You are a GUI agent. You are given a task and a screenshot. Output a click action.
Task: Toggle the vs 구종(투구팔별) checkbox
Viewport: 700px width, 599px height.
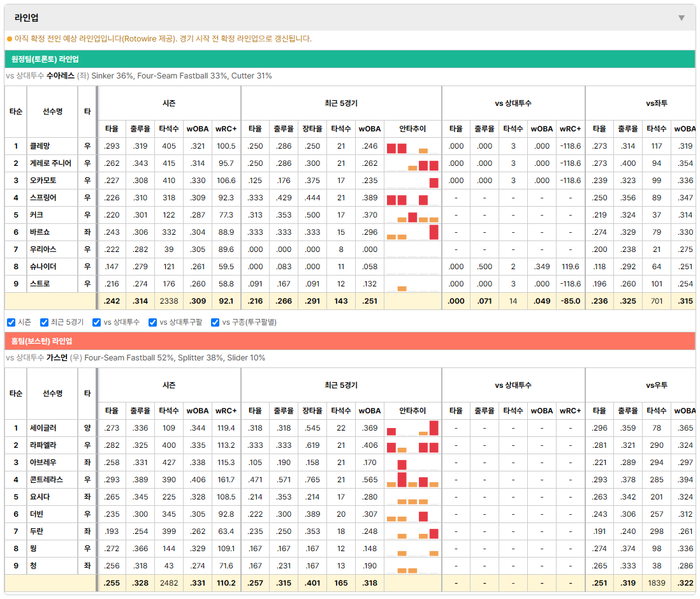215,323
